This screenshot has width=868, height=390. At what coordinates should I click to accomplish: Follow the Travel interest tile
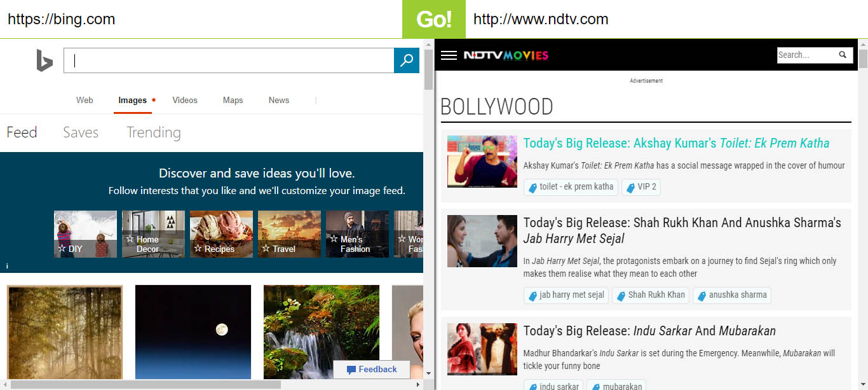click(289, 234)
